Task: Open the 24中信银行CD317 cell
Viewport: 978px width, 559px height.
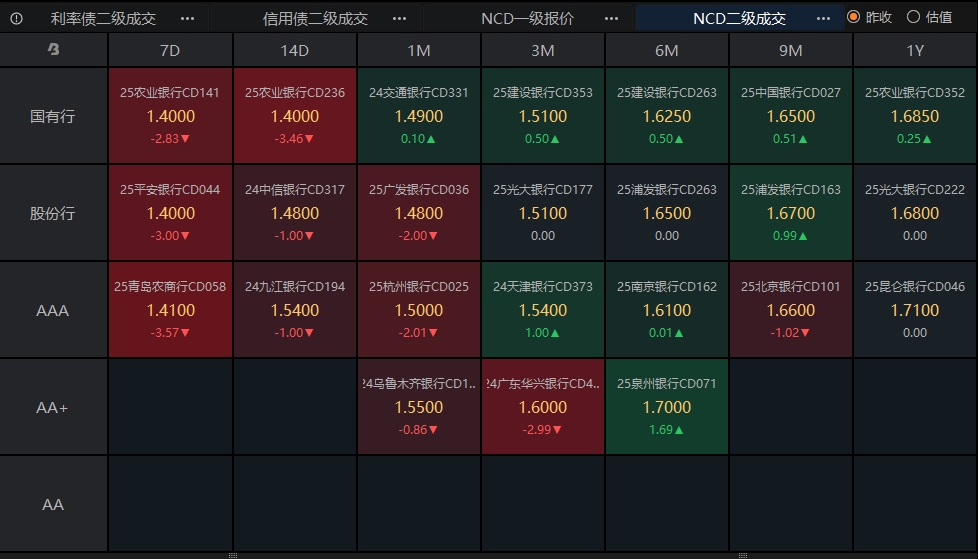Action: pyautogui.click(x=294, y=213)
